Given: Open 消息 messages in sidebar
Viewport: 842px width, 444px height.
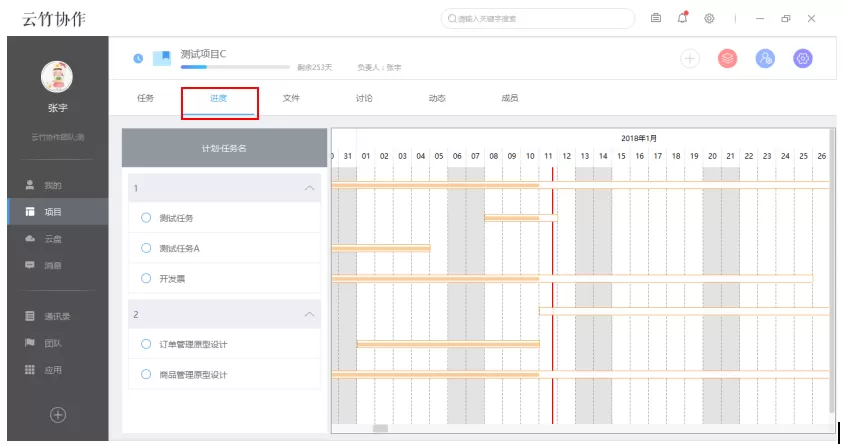Looking at the screenshot, I should click(x=58, y=265).
